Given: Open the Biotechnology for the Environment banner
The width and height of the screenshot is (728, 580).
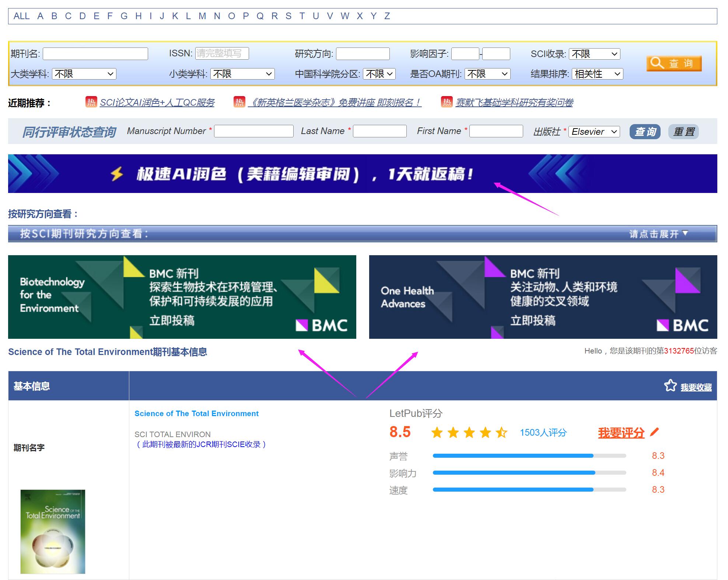Looking at the screenshot, I should (182, 297).
